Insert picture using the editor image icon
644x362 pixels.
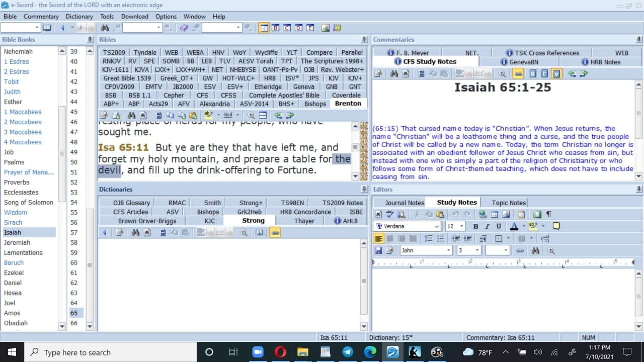tap(505, 215)
